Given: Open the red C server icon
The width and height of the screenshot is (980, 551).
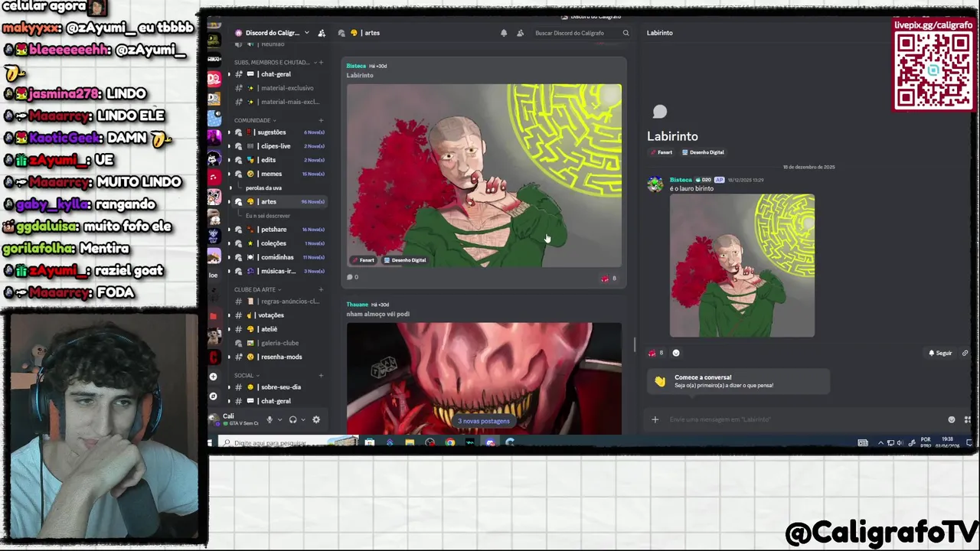Looking at the screenshot, I should [214, 357].
